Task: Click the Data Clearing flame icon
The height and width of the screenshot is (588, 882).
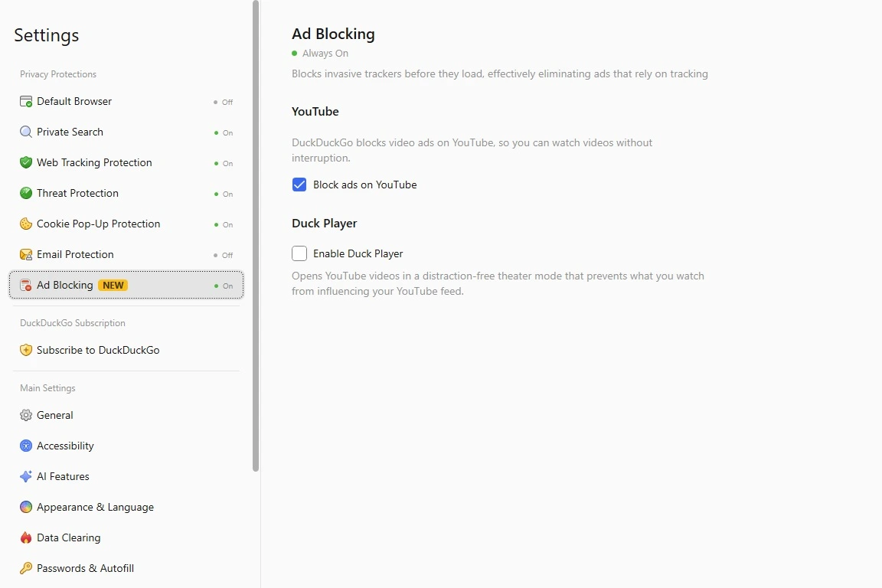Action: (26, 537)
